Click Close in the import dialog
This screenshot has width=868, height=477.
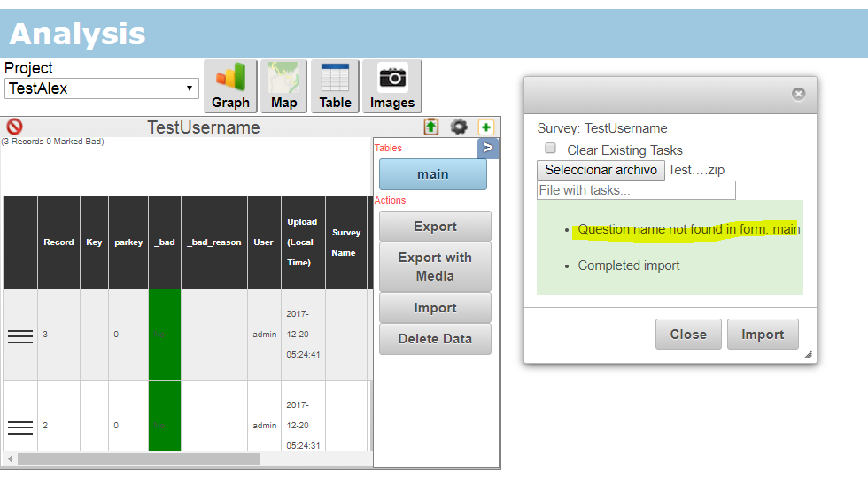tap(688, 335)
